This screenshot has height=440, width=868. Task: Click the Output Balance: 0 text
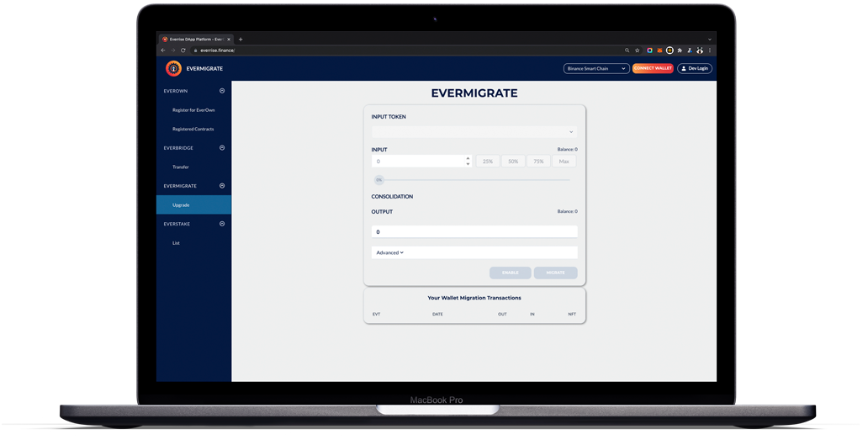tap(568, 211)
